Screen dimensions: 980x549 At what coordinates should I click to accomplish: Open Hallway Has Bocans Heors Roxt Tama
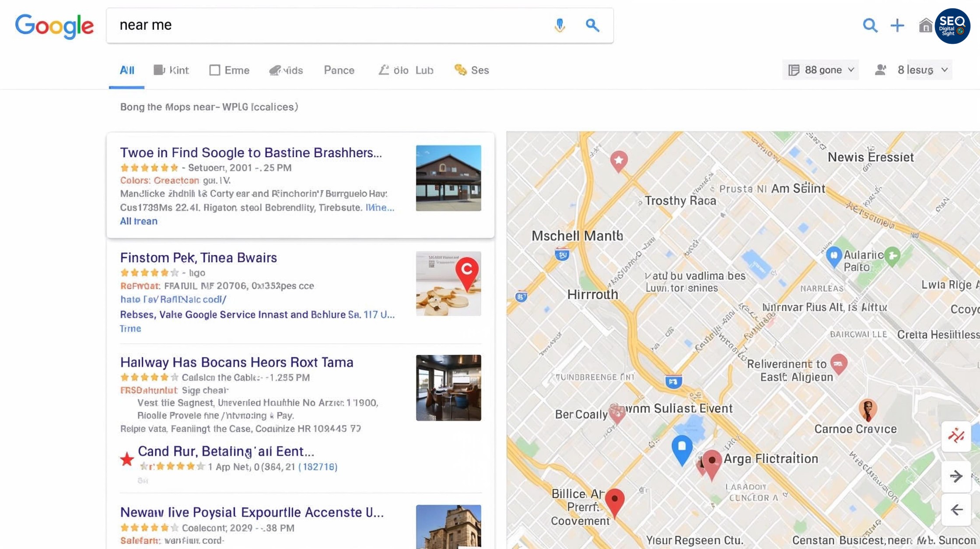click(x=236, y=362)
